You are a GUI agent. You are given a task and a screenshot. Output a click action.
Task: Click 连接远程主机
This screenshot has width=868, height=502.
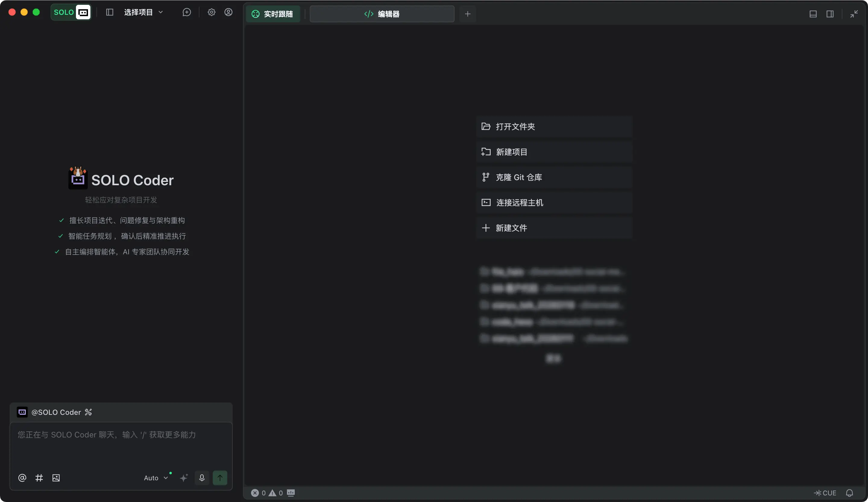[x=554, y=203]
